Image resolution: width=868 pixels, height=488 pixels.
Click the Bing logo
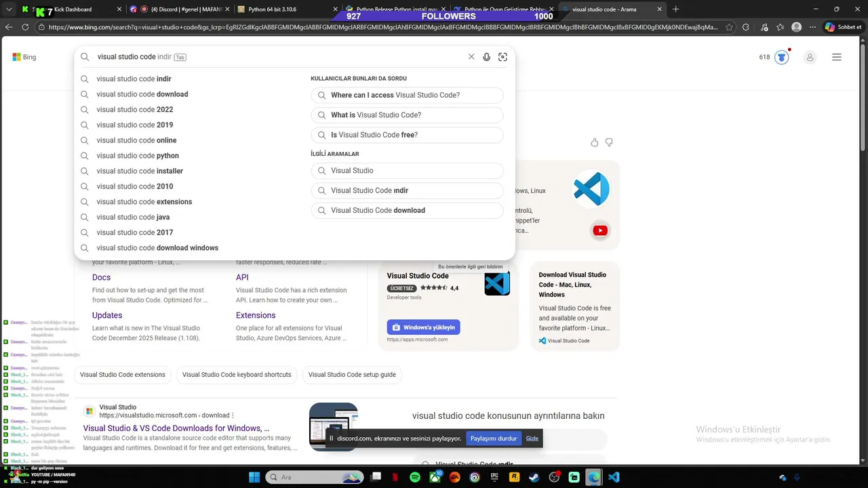(24, 57)
